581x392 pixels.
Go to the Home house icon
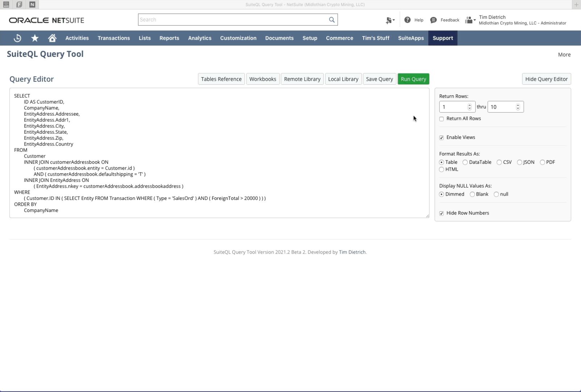(52, 38)
